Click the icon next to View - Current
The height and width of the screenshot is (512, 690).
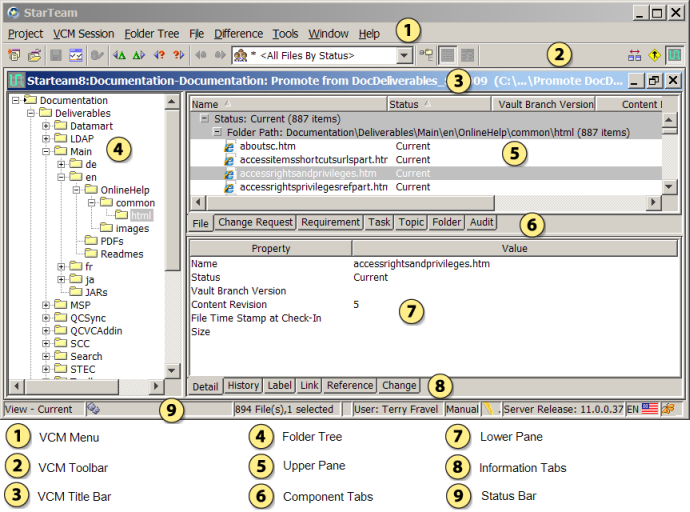tap(93, 409)
